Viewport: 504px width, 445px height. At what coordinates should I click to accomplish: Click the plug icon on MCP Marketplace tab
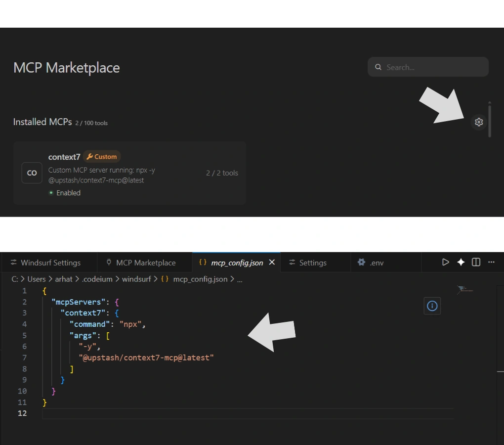109,263
